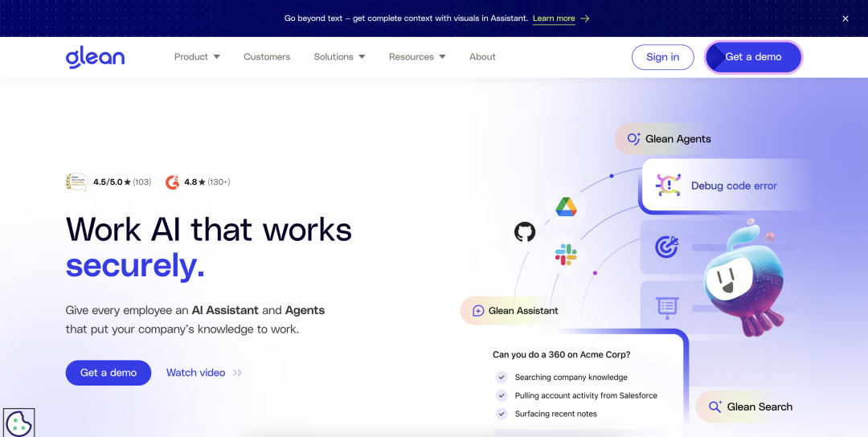Image resolution: width=868 pixels, height=437 pixels.
Task: Click 'Searching company knowledge' item
Action: coord(571,378)
